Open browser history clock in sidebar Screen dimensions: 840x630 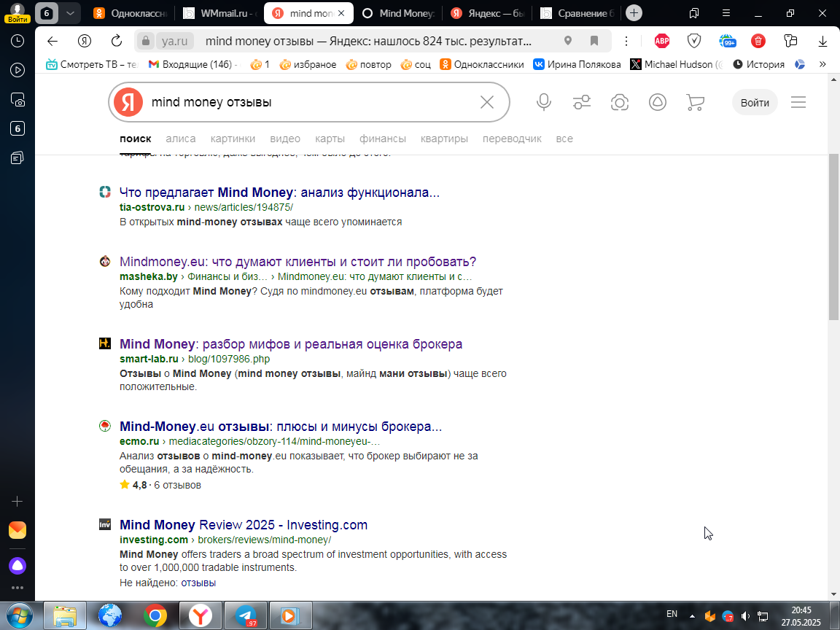17,41
